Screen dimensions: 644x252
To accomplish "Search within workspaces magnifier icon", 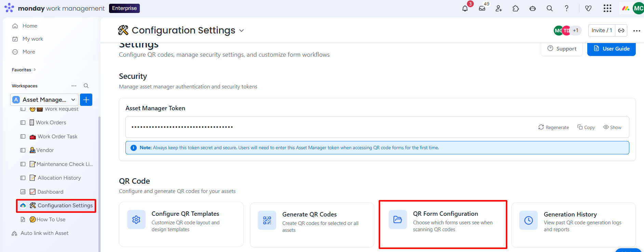I will [86, 86].
